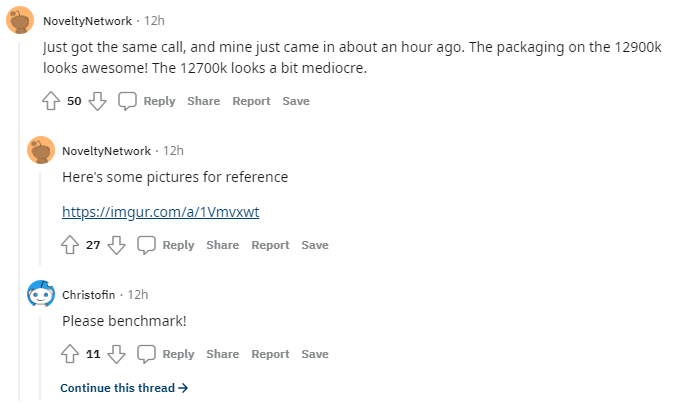Image resolution: width=680 pixels, height=414 pixels.
Task: Click the reply bubble icon on the imgur reply
Action: point(146,245)
